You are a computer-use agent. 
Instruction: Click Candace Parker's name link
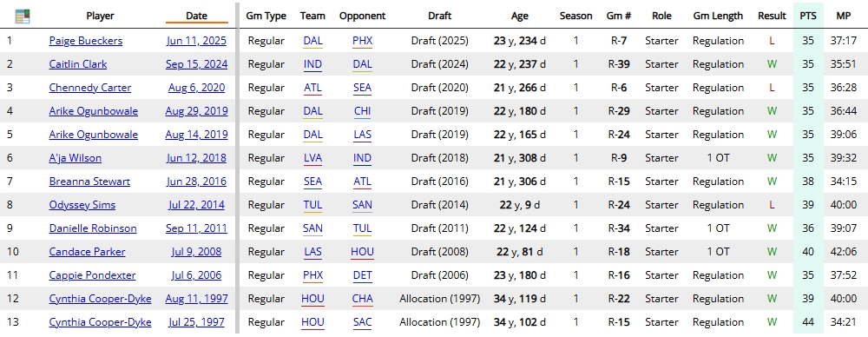click(87, 252)
